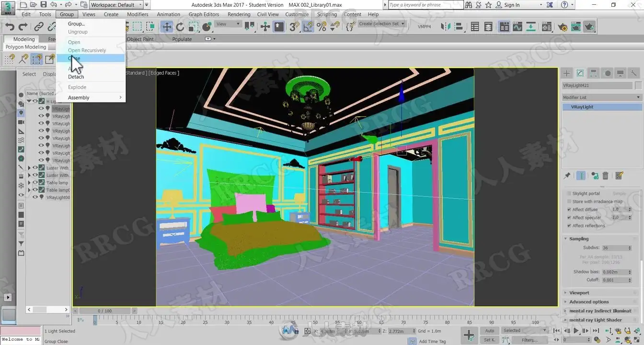The width and height of the screenshot is (644, 345).
Task: Enable the Skylight portal checkbox
Action: [x=569, y=194]
